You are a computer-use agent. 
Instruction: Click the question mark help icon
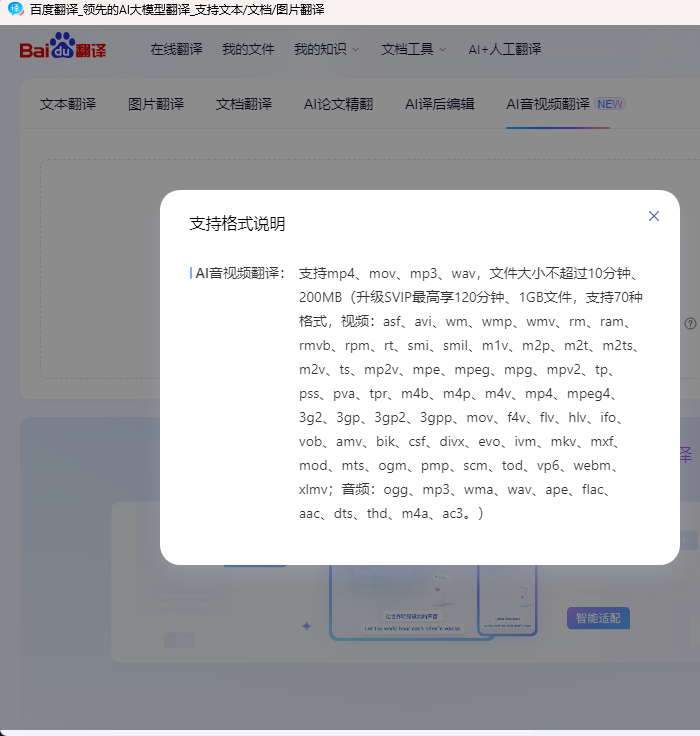click(x=690, y=323)
